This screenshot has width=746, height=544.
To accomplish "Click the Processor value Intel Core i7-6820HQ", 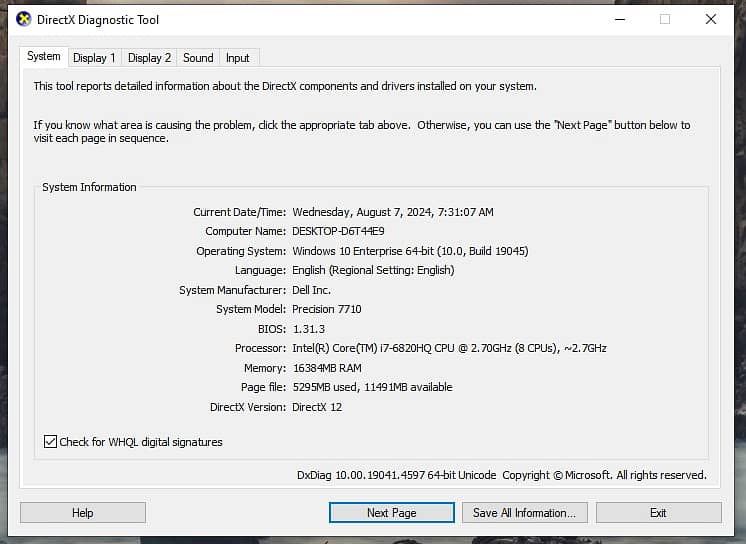I will coord(449,349).
